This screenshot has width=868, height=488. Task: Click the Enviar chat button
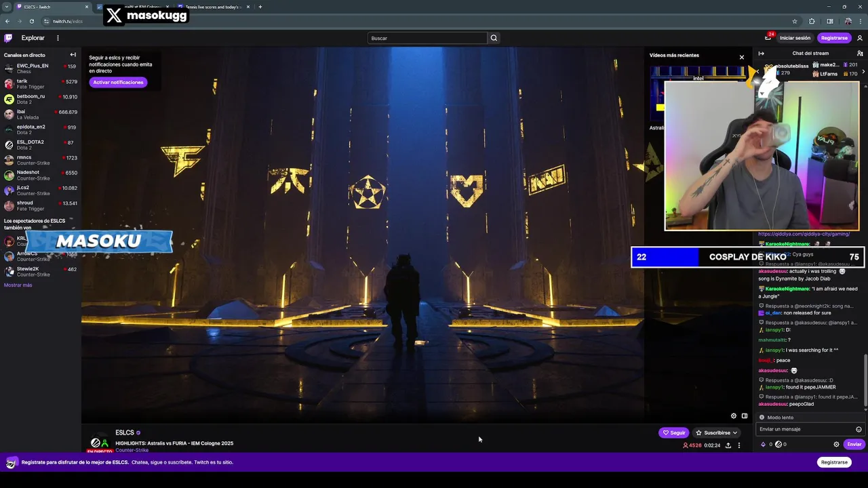[x=854, y=445]
